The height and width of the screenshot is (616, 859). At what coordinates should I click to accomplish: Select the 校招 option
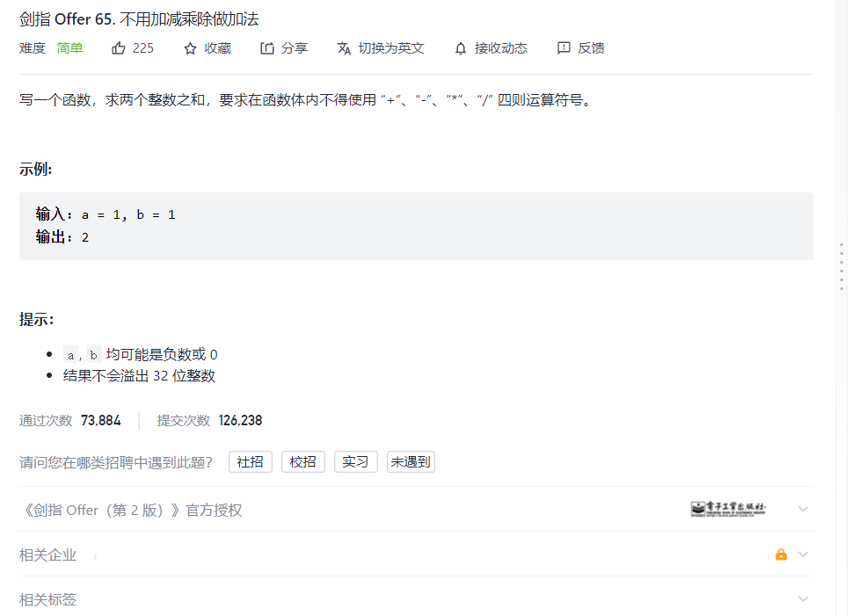click(303, 462)
